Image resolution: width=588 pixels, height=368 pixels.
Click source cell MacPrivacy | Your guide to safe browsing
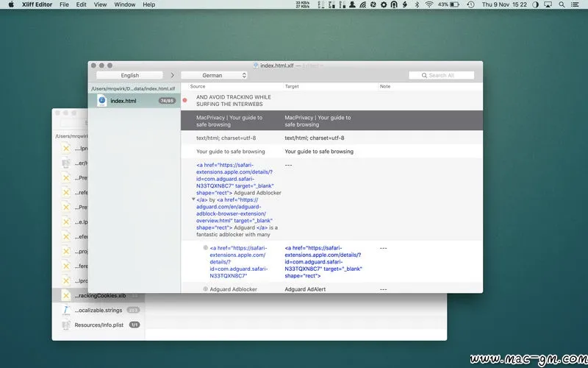(x=229, y=121)
